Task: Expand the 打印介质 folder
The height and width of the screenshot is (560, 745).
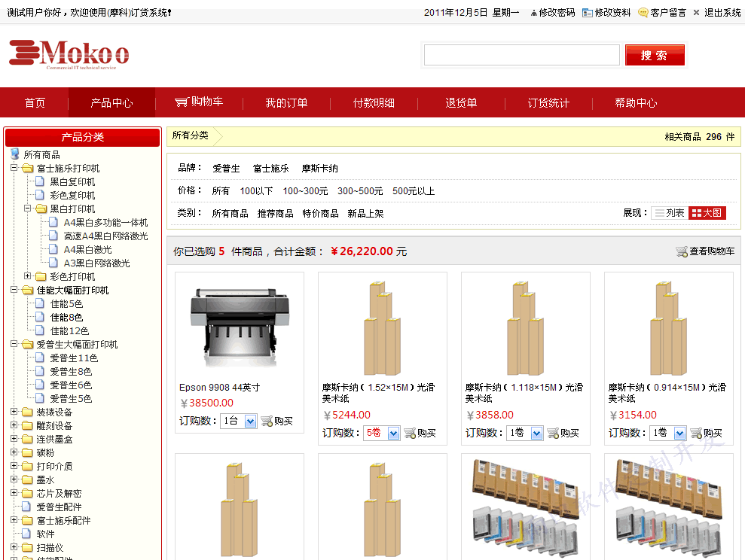Action: pos(14,466)
